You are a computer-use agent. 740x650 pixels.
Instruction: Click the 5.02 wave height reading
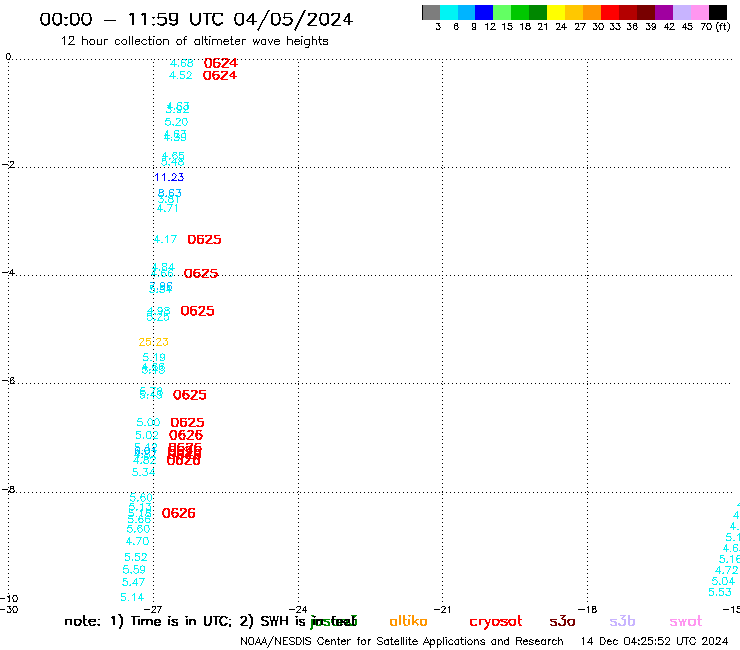coord(147,435)
